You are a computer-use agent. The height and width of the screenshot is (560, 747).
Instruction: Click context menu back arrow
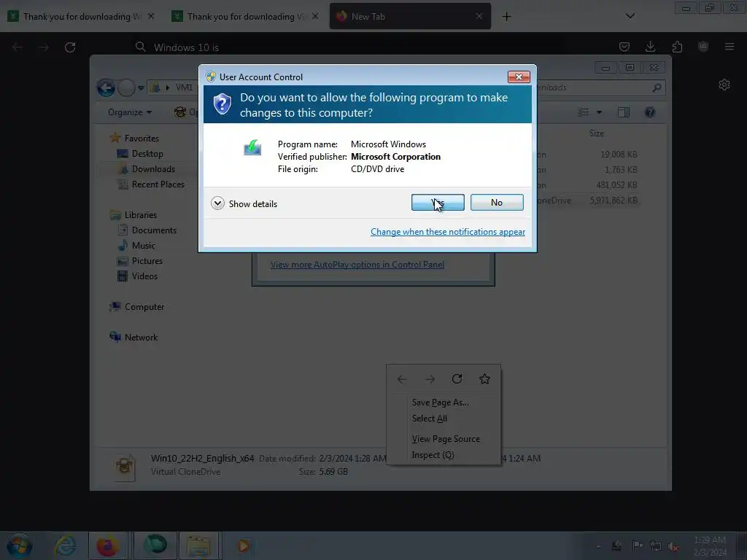click(x=402, y=379)
